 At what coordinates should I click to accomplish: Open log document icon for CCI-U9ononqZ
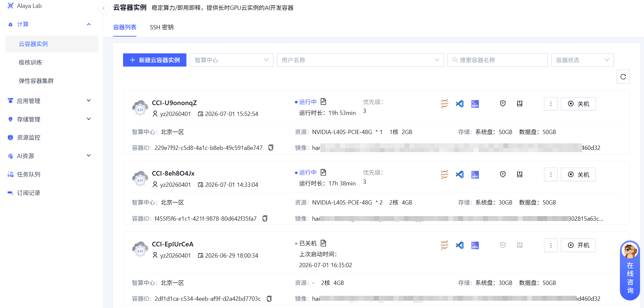click(x=323, y=101)
